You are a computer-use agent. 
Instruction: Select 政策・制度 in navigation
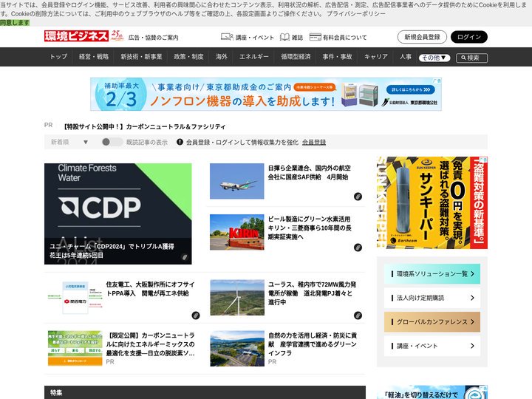188,57
